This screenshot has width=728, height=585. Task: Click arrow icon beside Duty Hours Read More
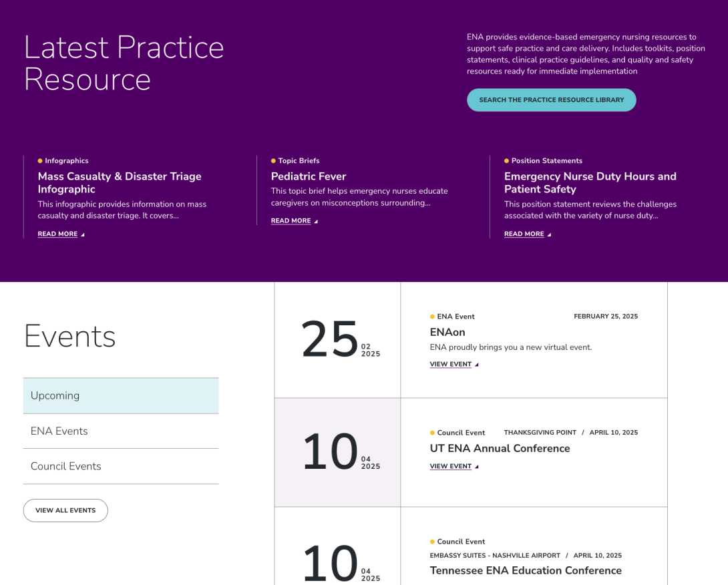[x=549, y=234]
